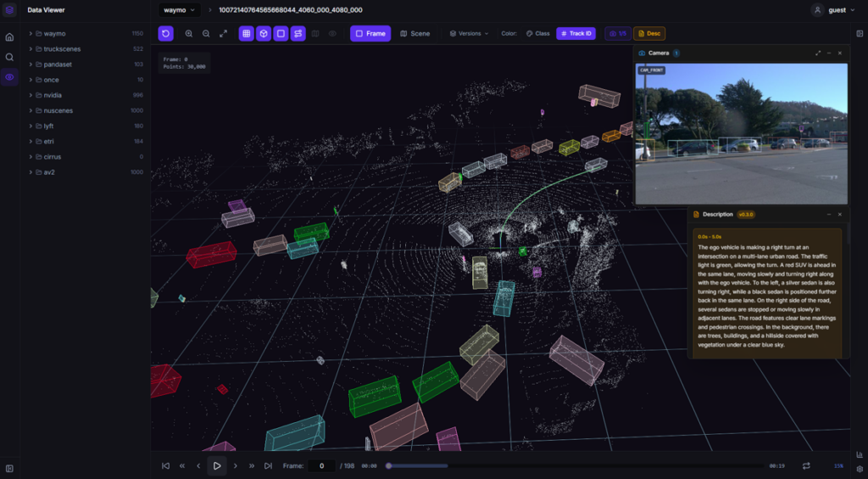The width and height of the screenshot is (868, 479).
Task: Color boxes by Class
Action: point(537,34)
